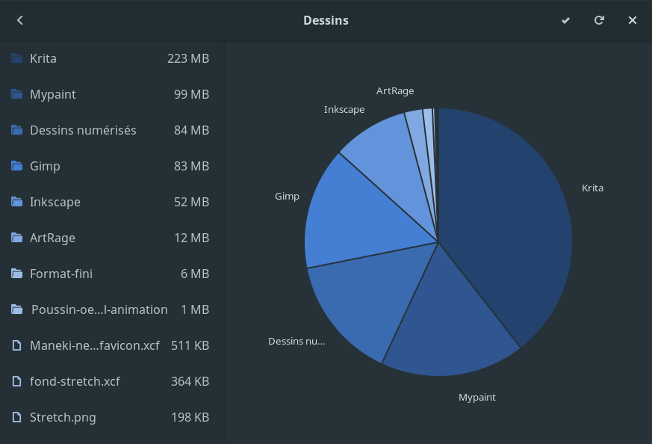Screen dimensions: 652x444
Task: Click the 99 MB size value
Action: pyautogui.click(x=192, y=94)
